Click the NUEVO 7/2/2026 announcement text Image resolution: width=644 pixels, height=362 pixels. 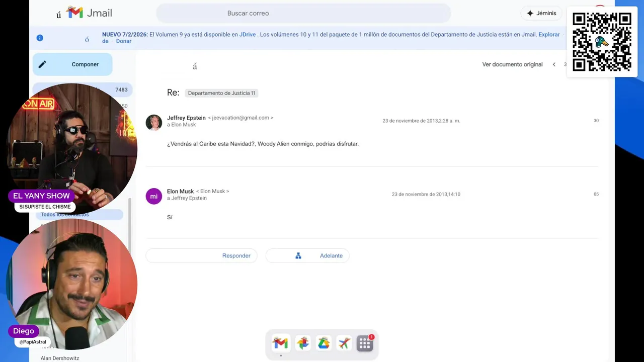point(125,35)
